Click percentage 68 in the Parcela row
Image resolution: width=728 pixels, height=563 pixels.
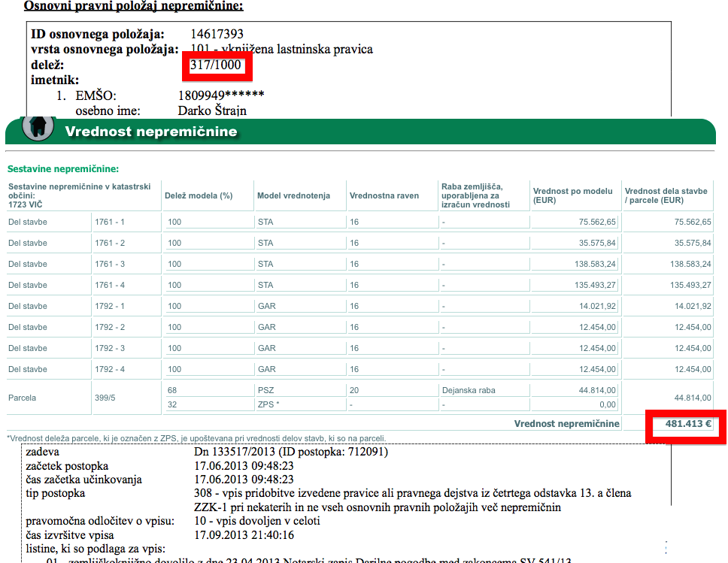pyautogui.click(x=172, y=390)
